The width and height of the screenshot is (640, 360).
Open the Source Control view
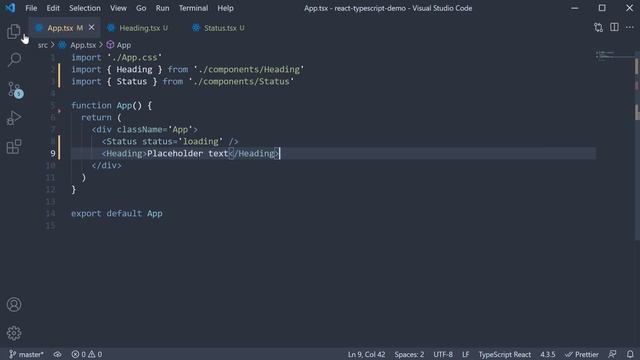click(x=15, y=89)
